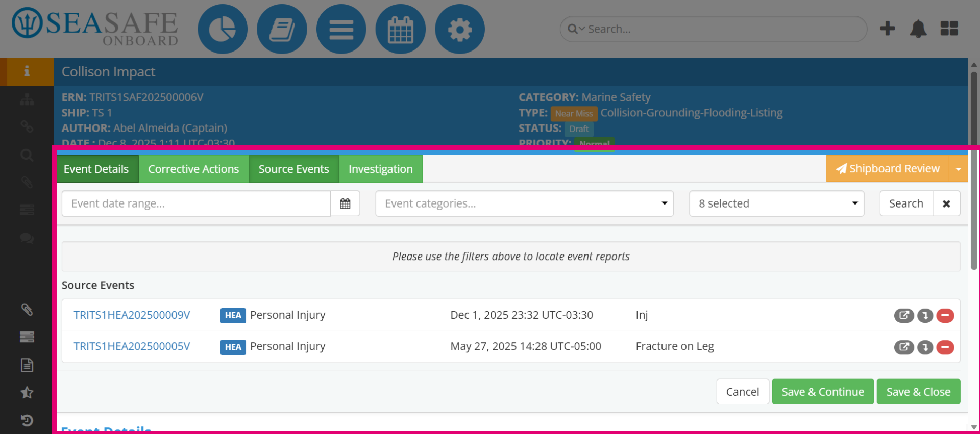
Task: Clear search filters with the X button
Action: [946, 203]
